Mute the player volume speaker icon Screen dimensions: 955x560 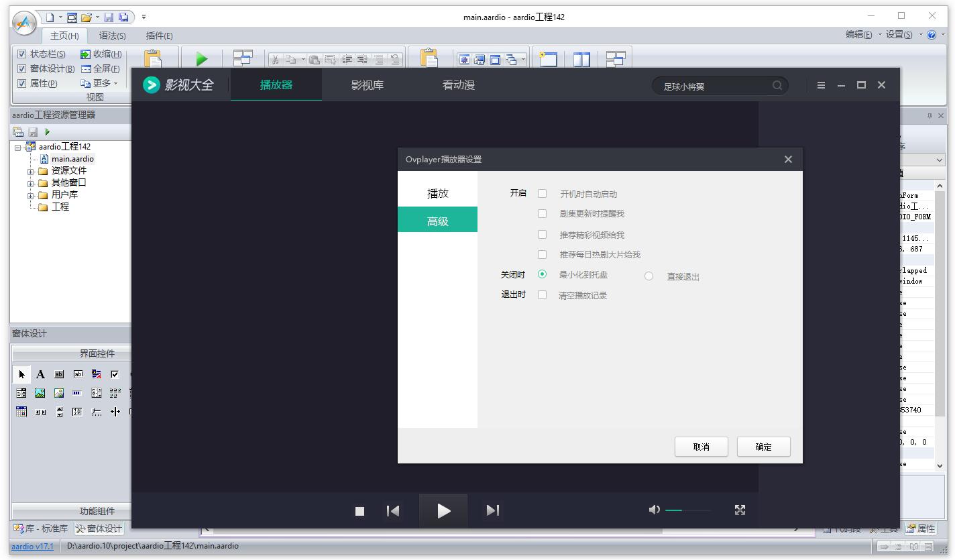point(655,510)
